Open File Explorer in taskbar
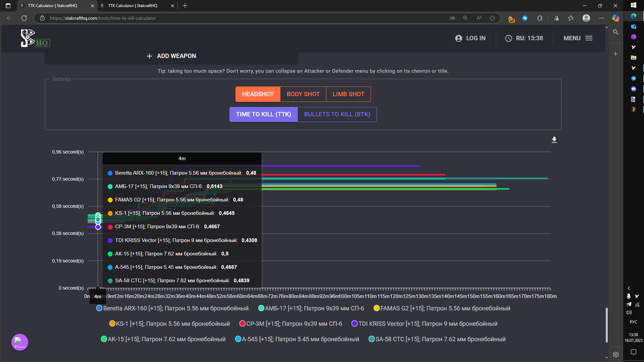 [x=634, y=58]
